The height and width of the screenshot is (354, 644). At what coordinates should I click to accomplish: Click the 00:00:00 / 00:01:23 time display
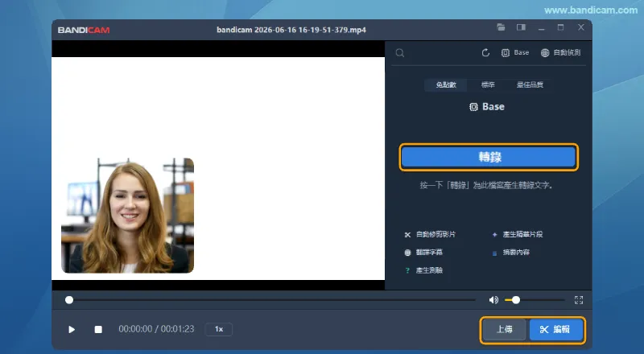156,329
